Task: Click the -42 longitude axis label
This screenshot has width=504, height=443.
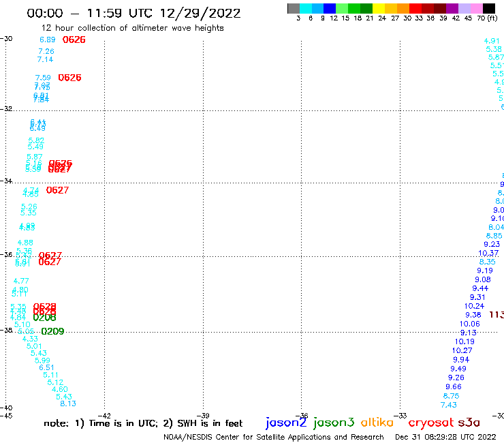Action: 104,416
